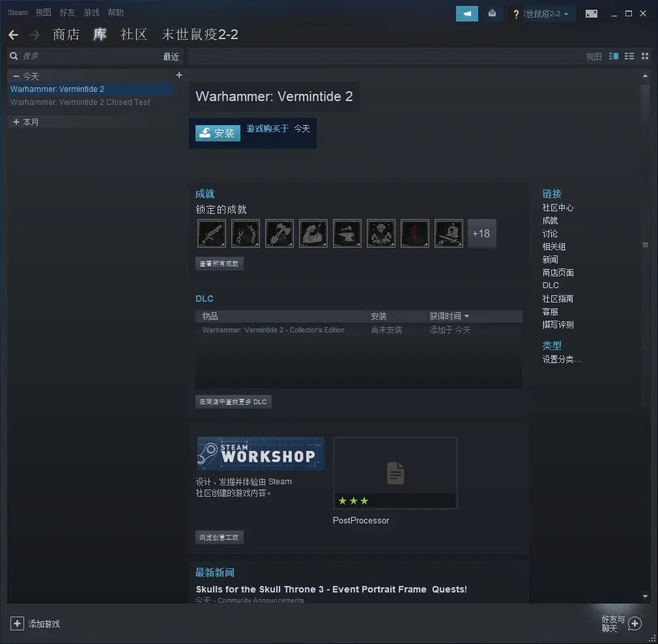Click the search magnifier icon

[x=14, y=56]
